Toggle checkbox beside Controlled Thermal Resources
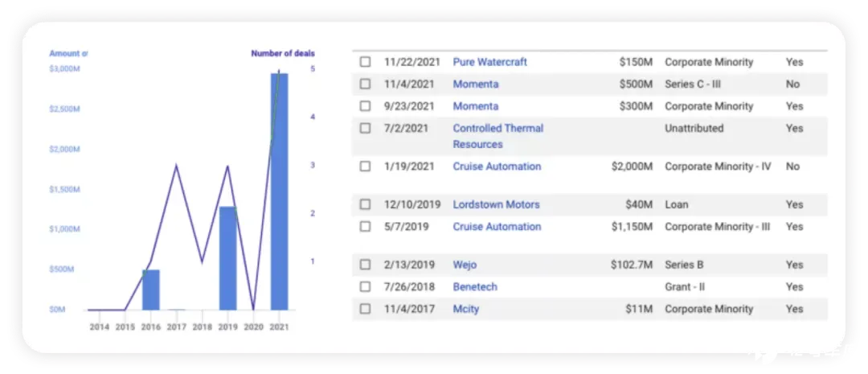 click(366, 129)
